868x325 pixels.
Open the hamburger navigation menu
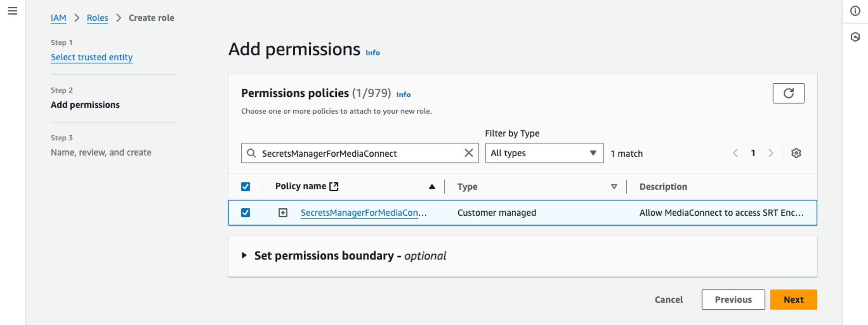13,11
